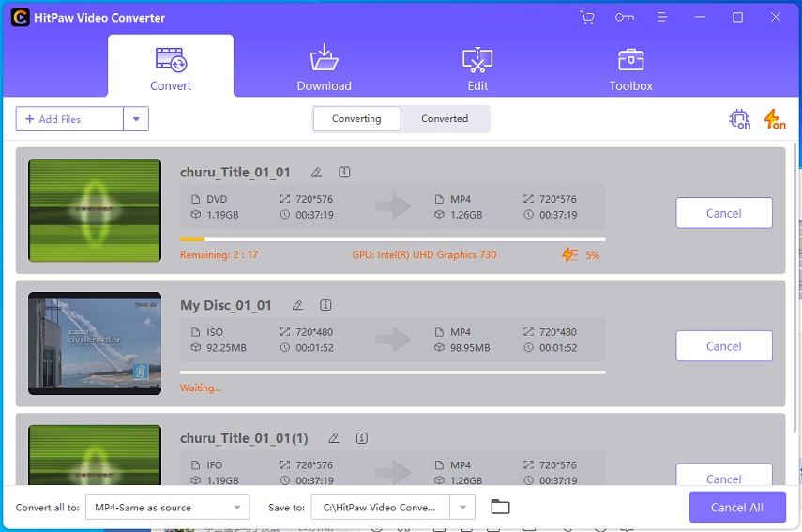Screen dimensions: 802x532
Task: Click 'GPU: Intel(R) UHD Graphics 730' text
Action: point(424,255)
